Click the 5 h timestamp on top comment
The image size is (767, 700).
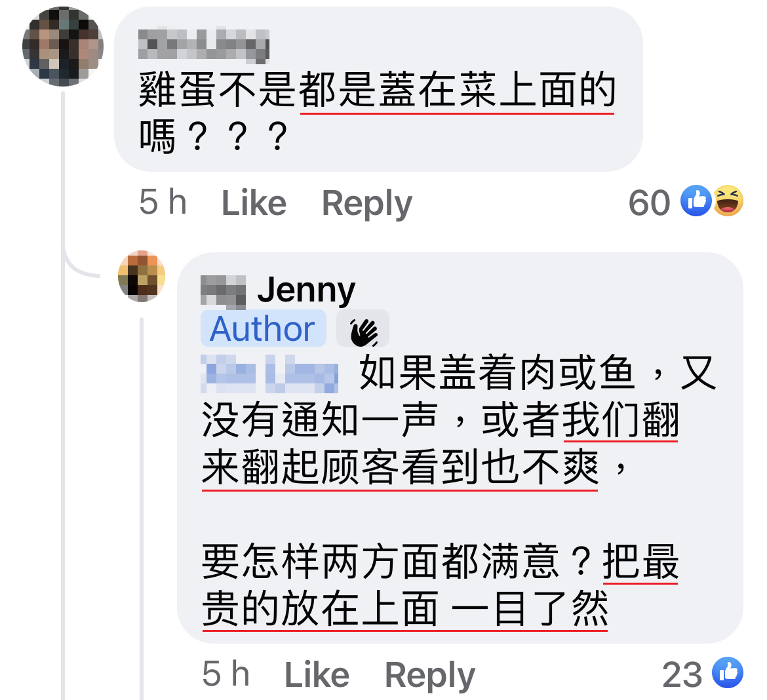coord(163,202)
